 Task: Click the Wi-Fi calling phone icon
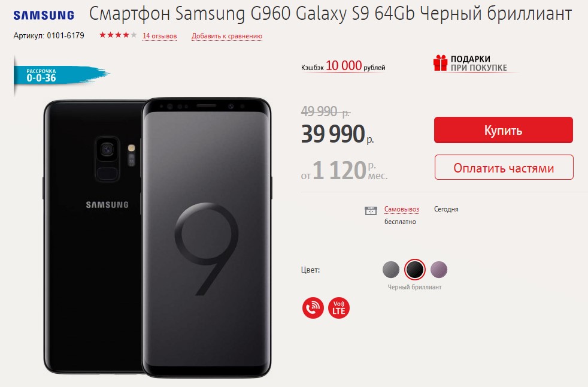pos(313,308)
